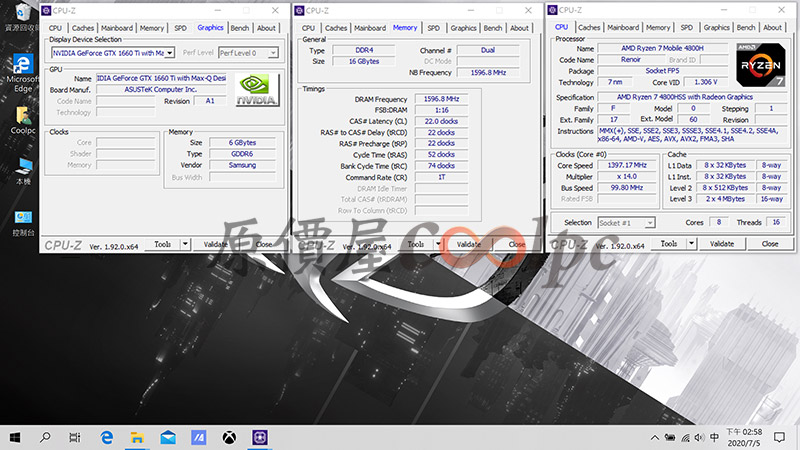Viewport: 800px width, 450px height.
Task: Open the notification action center
Action: tap(779, 437)
